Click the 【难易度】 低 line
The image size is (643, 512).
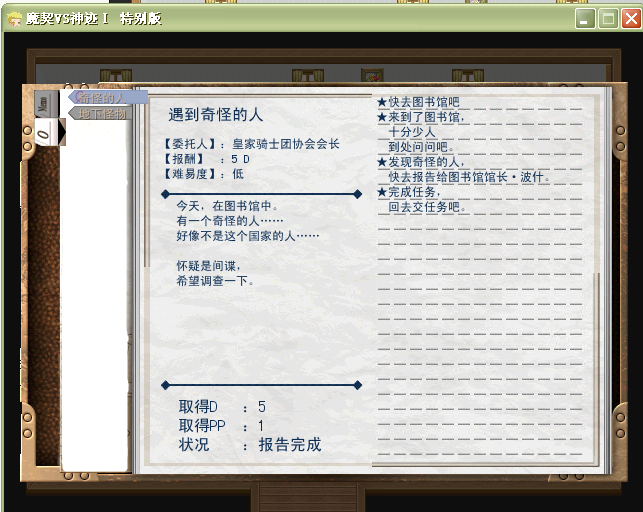(203, 174)
